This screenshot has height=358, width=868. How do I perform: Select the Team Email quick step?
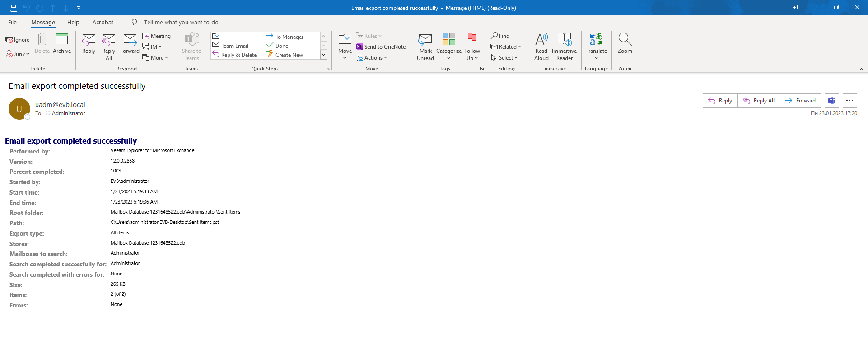click(x=231, y=46)
